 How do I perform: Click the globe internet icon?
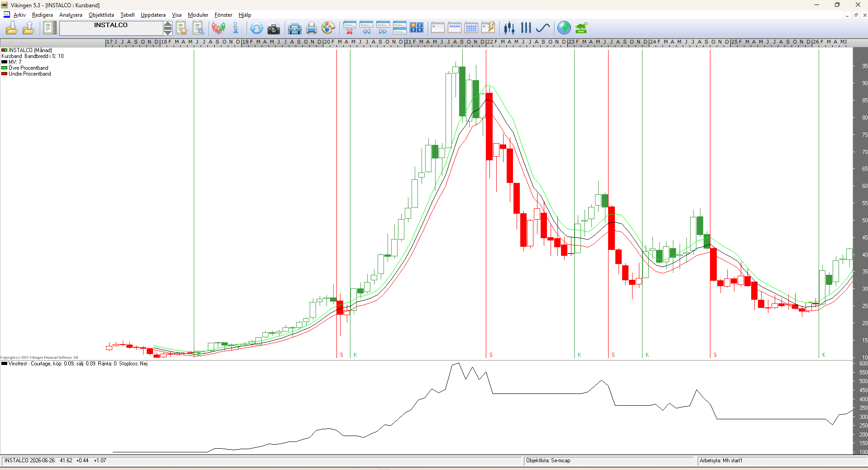564,28
